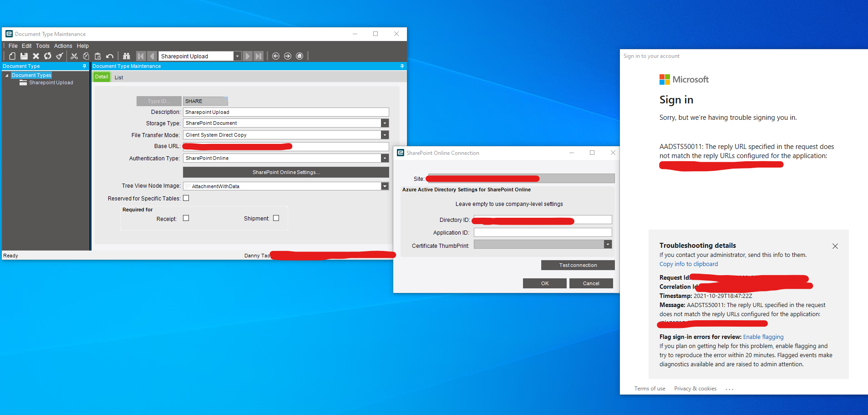Image resolution: width=868 pixels, height=415 pixels.
Task: Open the Tree View Node Image dropdown
Action: [x=385, y=186]
